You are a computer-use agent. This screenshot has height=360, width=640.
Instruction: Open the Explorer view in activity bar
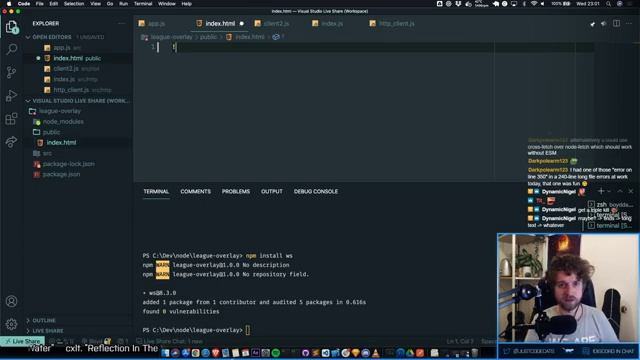coord(11,27)
